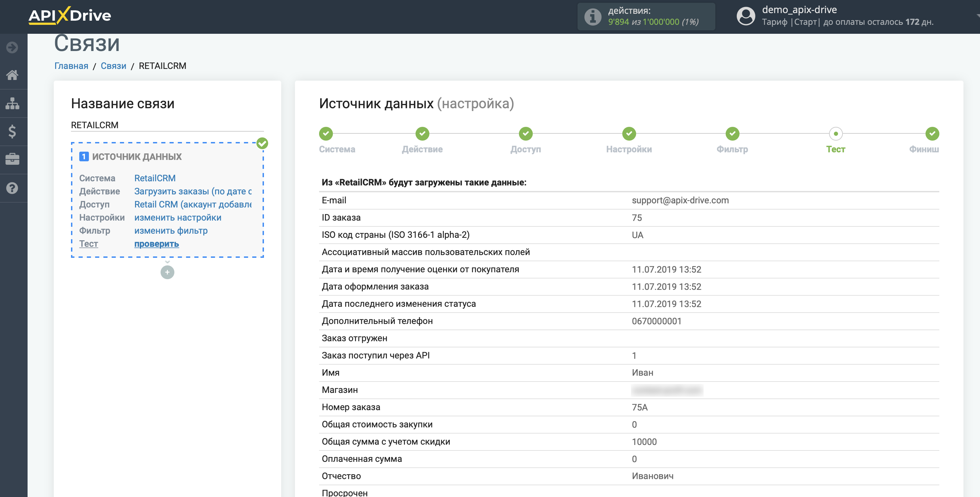Open the Настройки step label
Screen dimensions: 980x497
pos(629,149)
